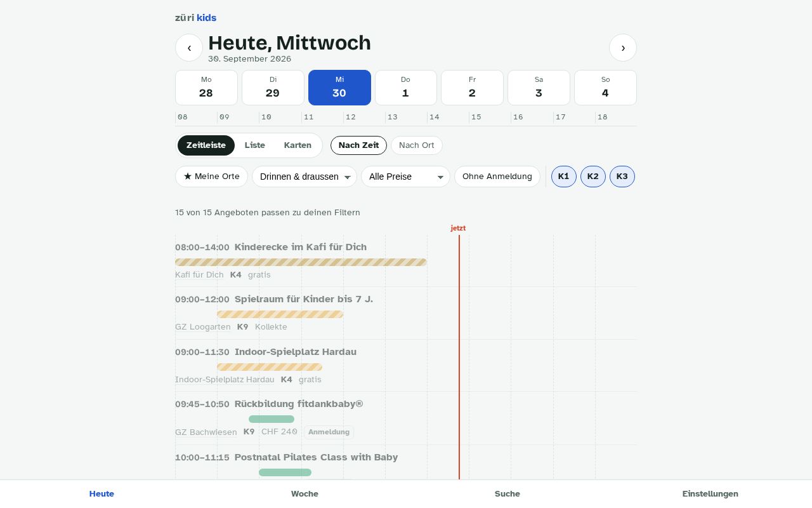Viewport: 812px width, 508px height.
Task: Click the Anmeldung badge on Rückbildung row
Action: click(x=329, y=432)
